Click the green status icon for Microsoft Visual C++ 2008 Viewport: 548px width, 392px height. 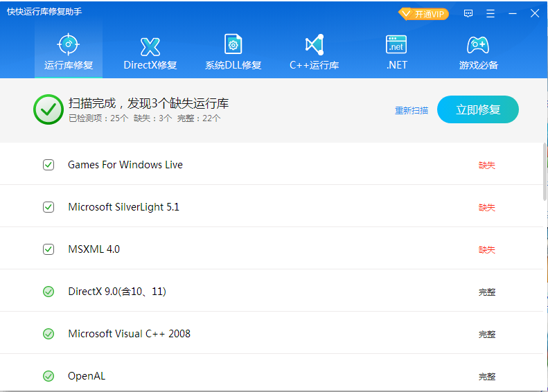(48, 334)
